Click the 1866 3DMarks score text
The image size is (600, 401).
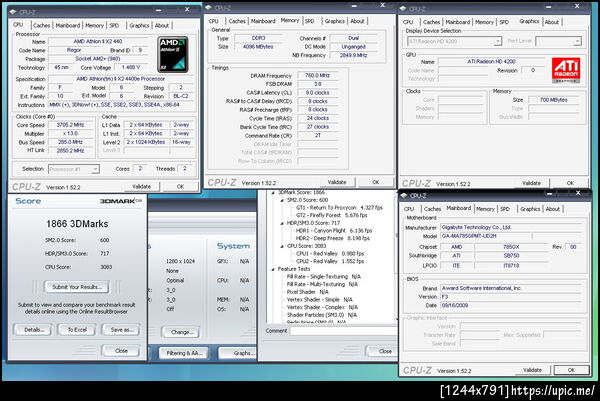click(77, 224)
